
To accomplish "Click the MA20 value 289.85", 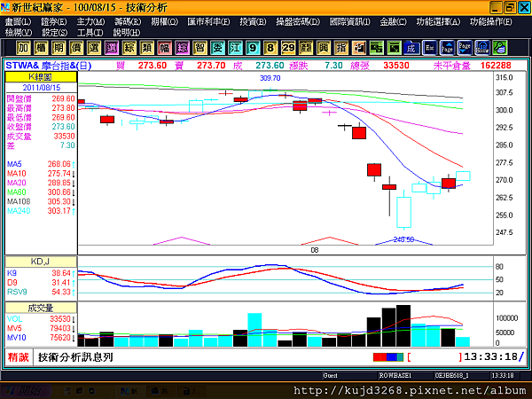I will coord(59,183).
